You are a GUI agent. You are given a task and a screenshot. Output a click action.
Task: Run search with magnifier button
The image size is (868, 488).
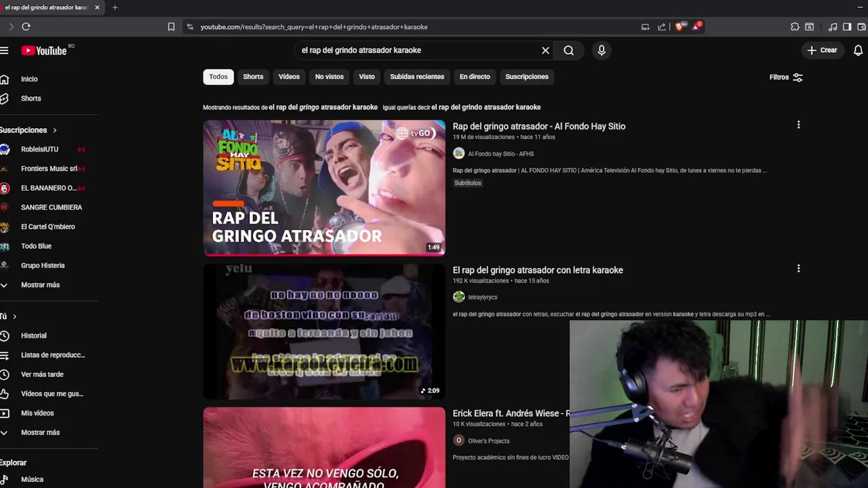point(569,50)
